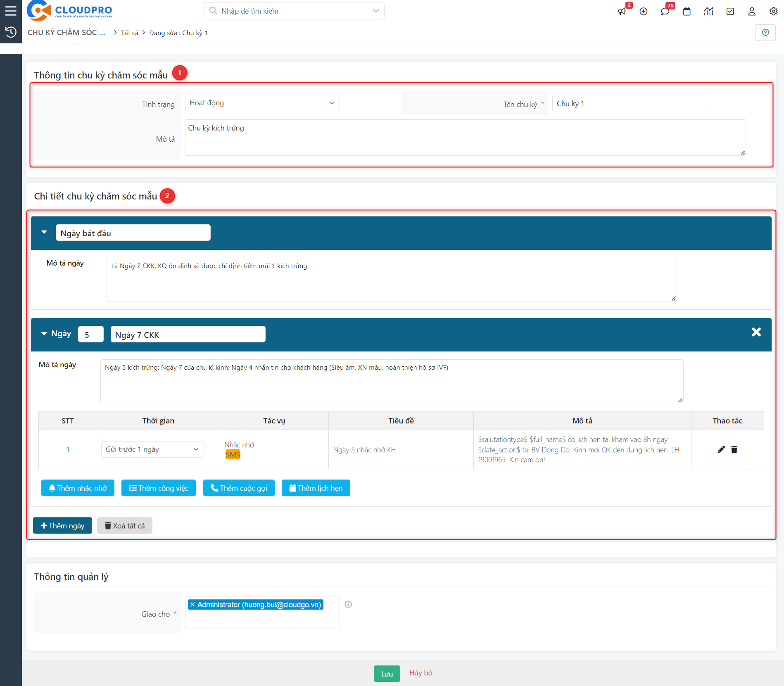Cancel with the Hủy bỏ link

(x=421, y=673)
